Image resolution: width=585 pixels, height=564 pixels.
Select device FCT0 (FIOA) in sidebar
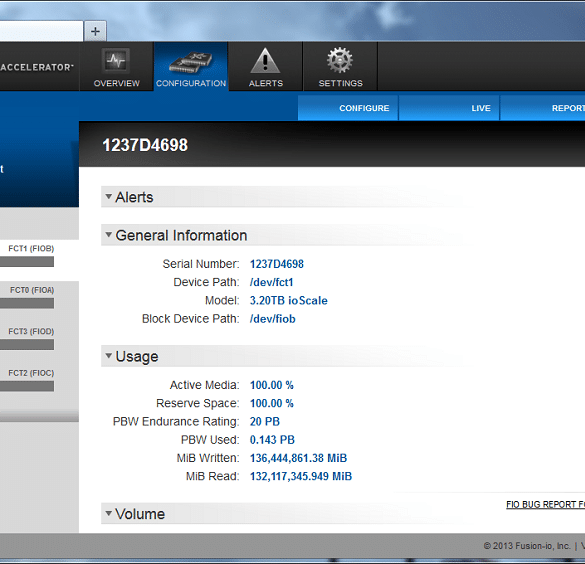32,290
